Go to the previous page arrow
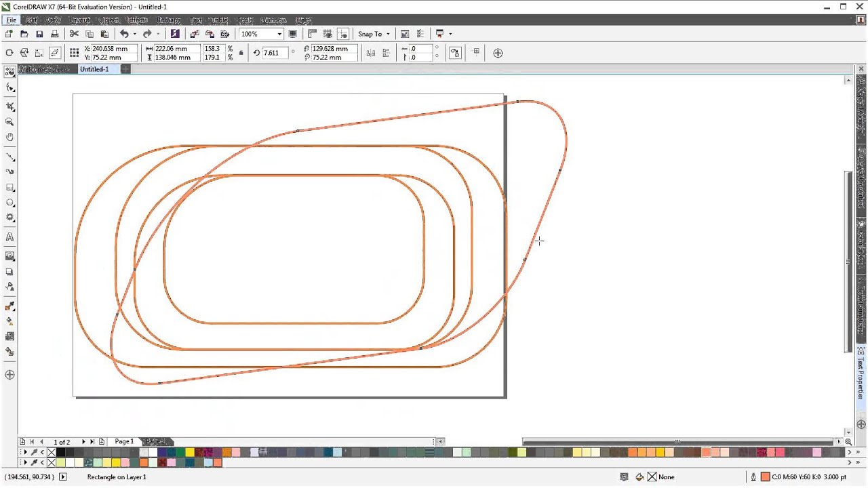The image size is (868, 488). [x=41, y=442]
